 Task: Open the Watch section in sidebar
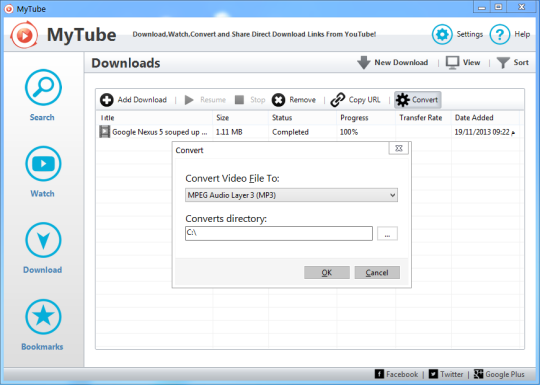[x=43, y=172]
